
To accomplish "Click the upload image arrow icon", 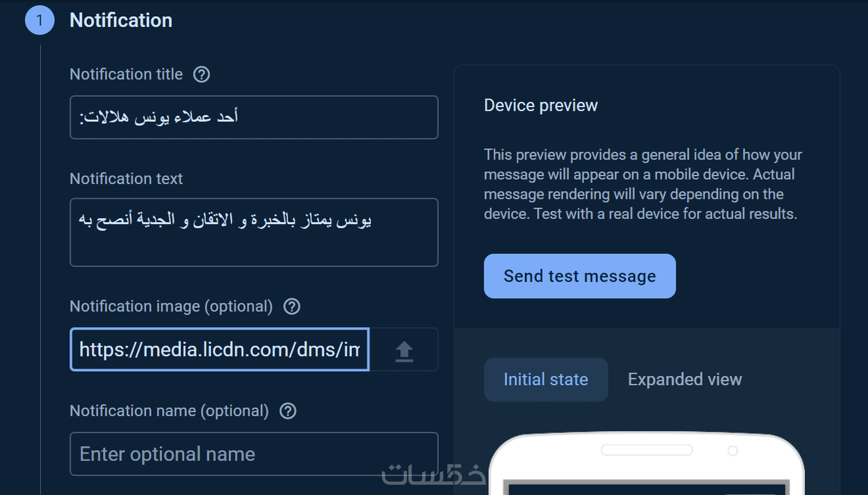I will click(x=404, y=351).
